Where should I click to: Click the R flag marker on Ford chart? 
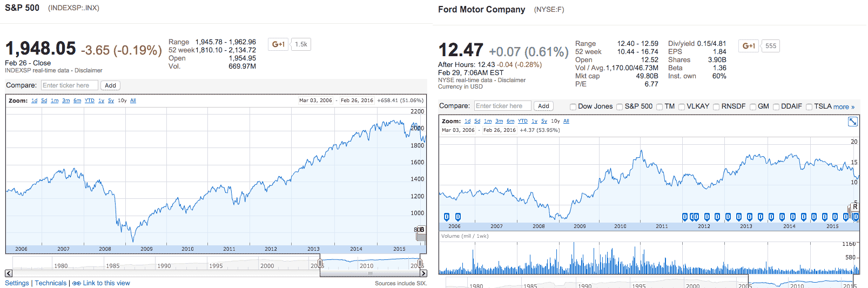coord(855,206)
